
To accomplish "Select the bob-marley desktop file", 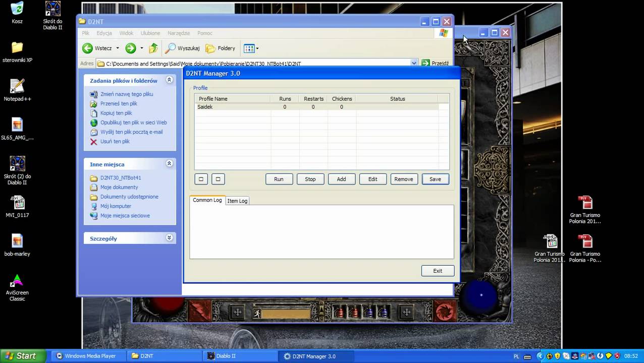I will [17, 246].
